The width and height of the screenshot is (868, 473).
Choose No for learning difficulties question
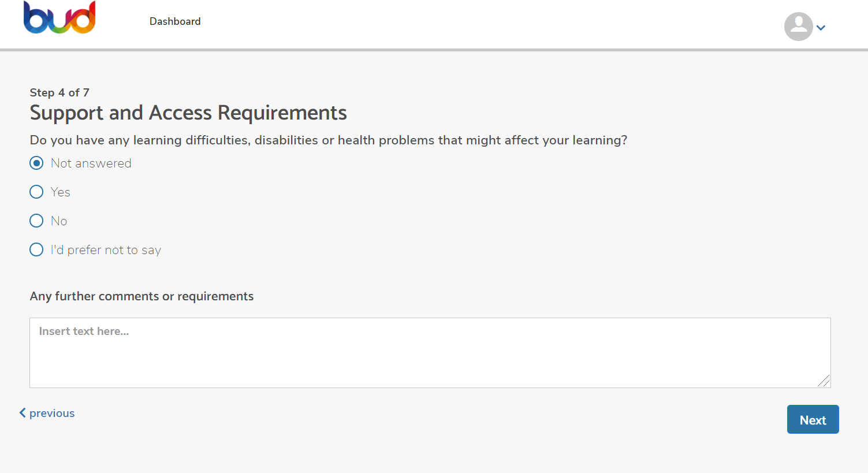pyautogui.click(x=36, y=221)
